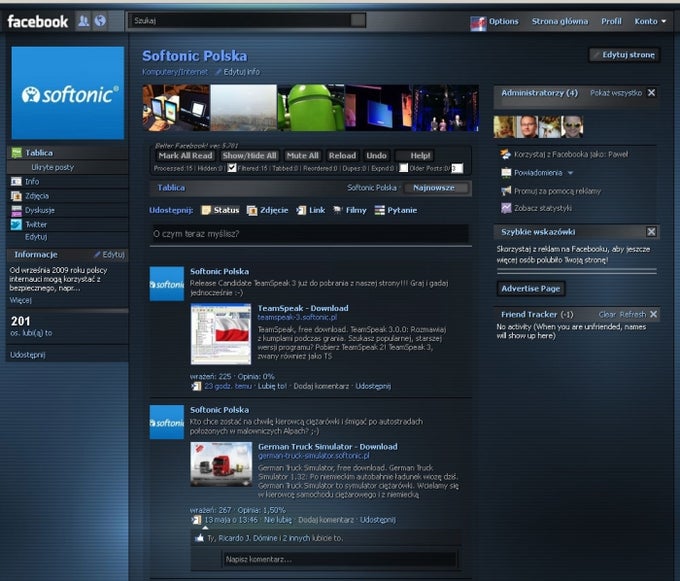Open the globe notifications icon
This screenshot has width=680, height=581.
pyautogui.click(x=100, y=20)
